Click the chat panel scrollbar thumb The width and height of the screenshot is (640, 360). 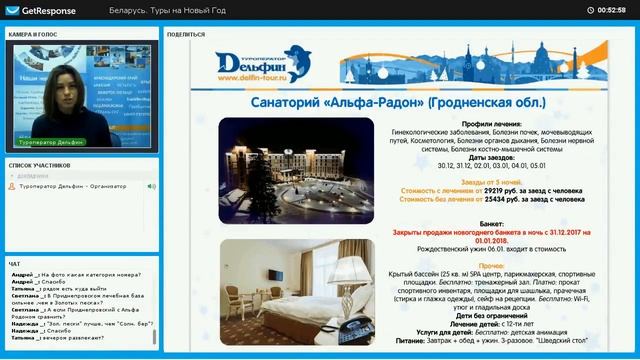[154, 337]
